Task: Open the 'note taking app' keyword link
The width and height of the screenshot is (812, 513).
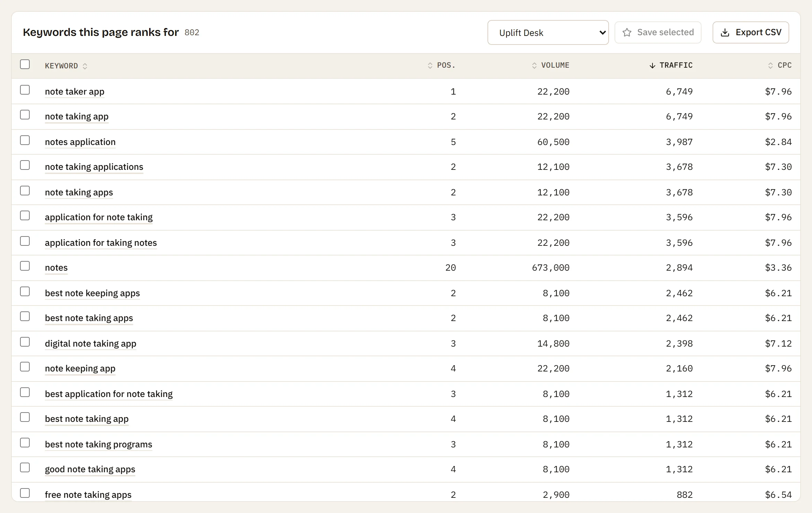Action: (x=77, y=117)
